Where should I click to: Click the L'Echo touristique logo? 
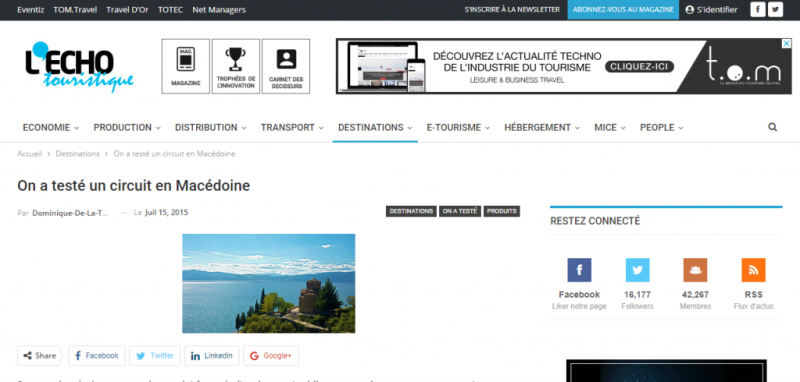(x=78, y=67)
